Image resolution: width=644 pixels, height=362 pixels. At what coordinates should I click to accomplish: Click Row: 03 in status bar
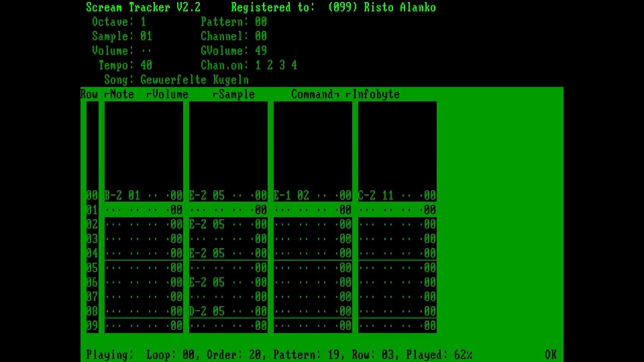pyautogui.click(x=373, y=355)
